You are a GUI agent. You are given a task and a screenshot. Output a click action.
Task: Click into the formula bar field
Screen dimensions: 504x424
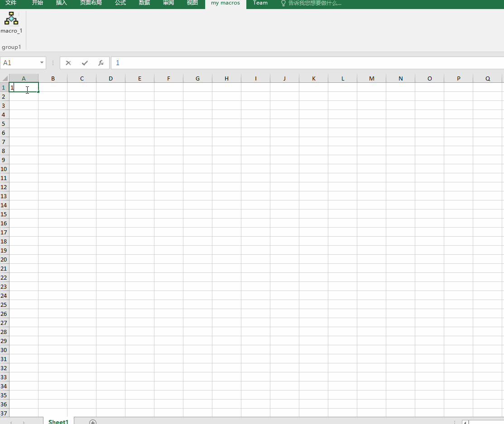click(307, 62)
